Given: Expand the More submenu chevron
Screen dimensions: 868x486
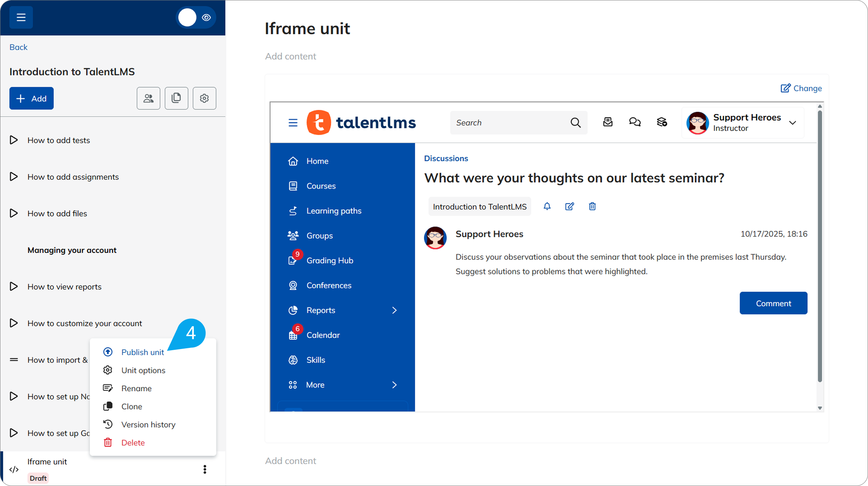Looking at the screenshot, I should (x=394, y=385).
